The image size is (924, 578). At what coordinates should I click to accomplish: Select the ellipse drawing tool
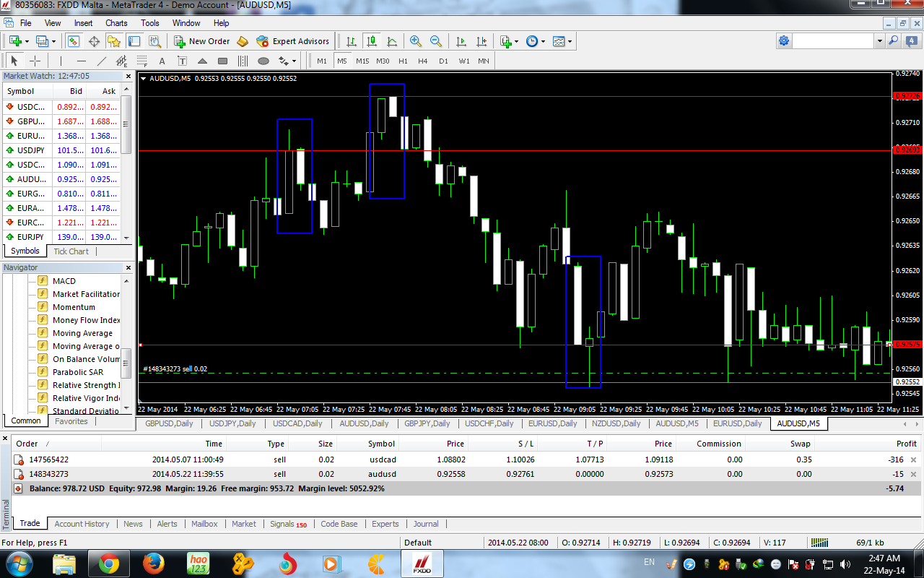(263, 61)
